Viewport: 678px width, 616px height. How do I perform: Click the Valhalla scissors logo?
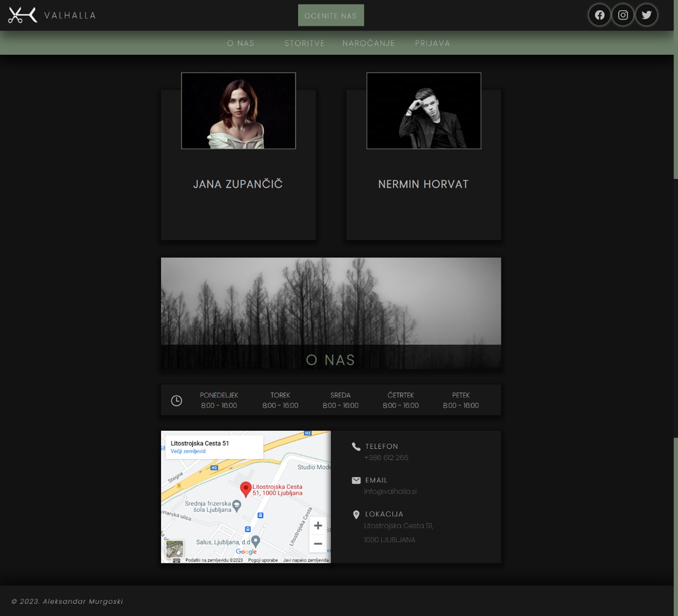point(23,15)
